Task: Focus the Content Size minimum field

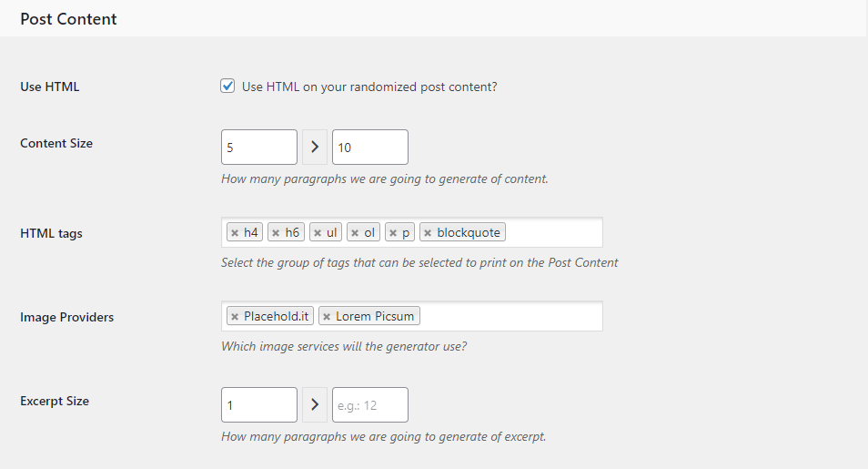Action: pos(258,147)
